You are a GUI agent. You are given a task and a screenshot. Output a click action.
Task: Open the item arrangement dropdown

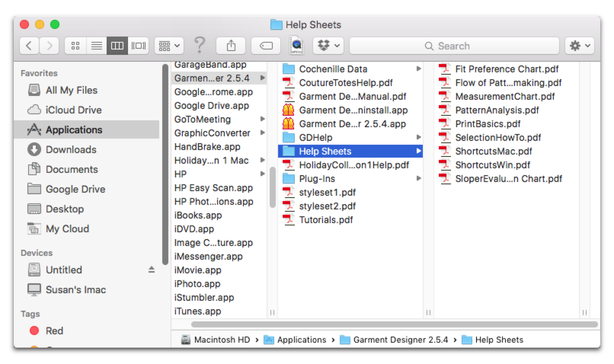[169, 46]
